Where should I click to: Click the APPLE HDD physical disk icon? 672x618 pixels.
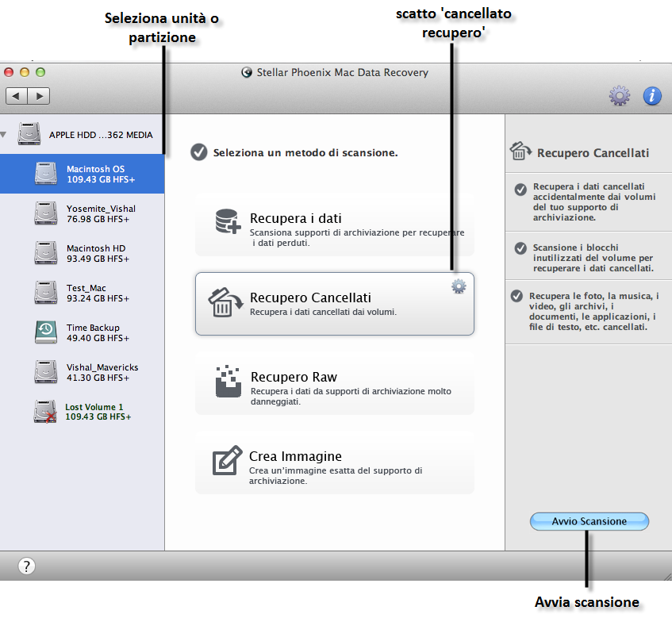[x=29, y=134]
